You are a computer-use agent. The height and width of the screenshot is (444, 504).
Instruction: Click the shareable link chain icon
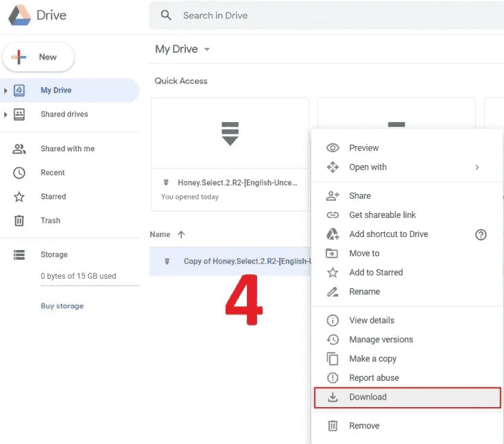333,215
